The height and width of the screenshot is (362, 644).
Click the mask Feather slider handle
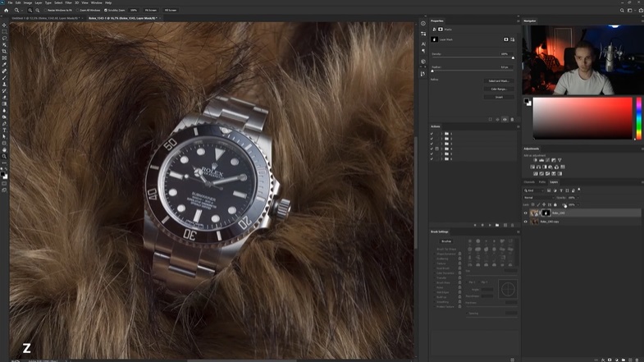pos(432,71)
